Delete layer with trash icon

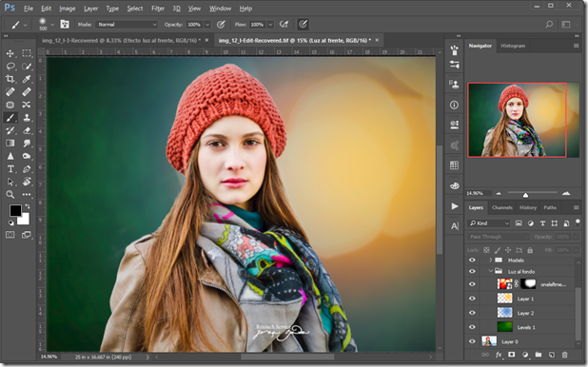pyautogui.click(x=564, y=355)
